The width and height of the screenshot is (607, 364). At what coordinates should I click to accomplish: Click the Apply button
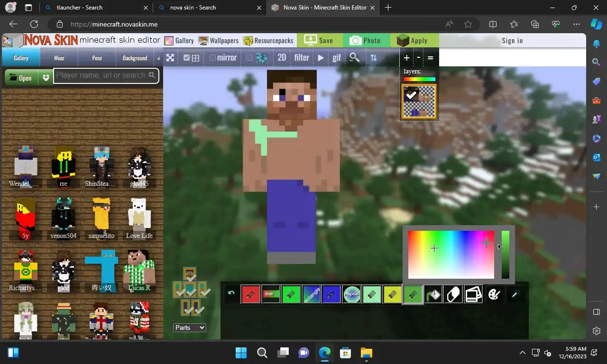point(414,41)
